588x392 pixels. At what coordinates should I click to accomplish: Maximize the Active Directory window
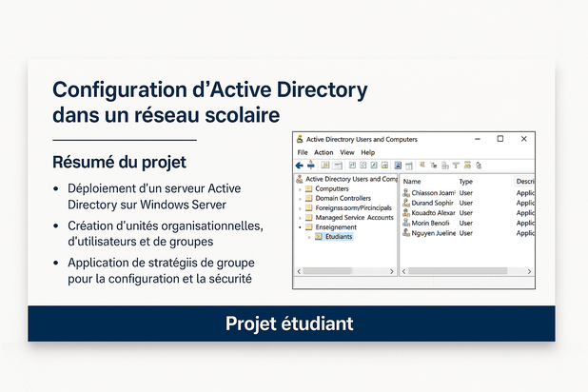(x=500, y=139)
